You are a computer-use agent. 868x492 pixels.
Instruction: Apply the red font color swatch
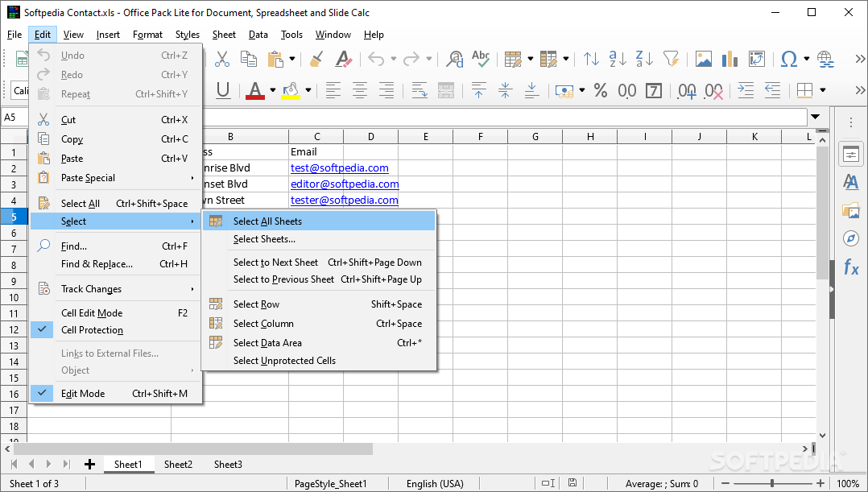pos(254,90)
